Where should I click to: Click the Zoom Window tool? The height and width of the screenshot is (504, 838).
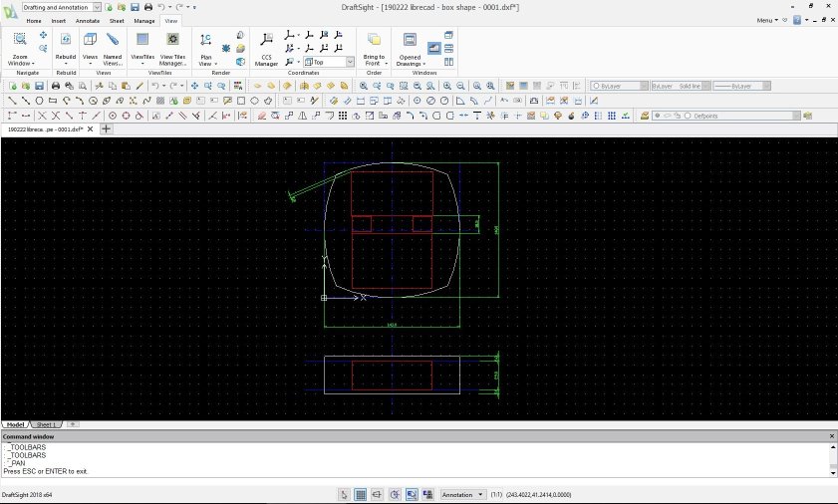coord(20,48)
